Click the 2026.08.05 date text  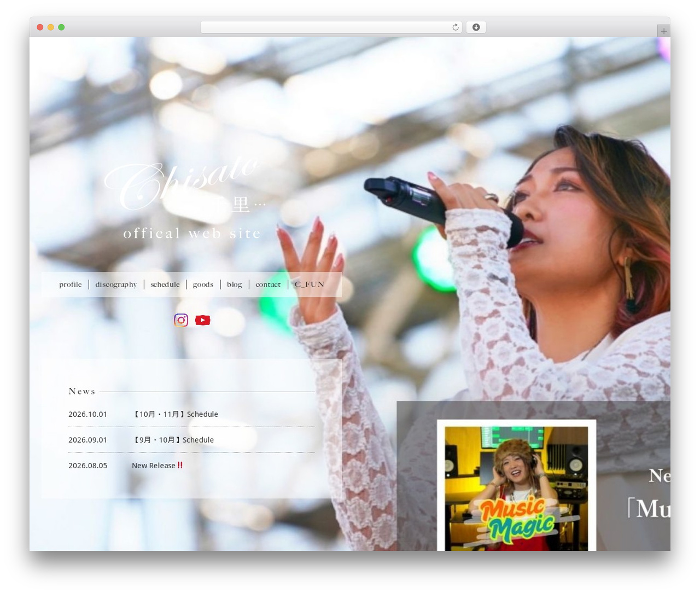[x=87, y=466]
